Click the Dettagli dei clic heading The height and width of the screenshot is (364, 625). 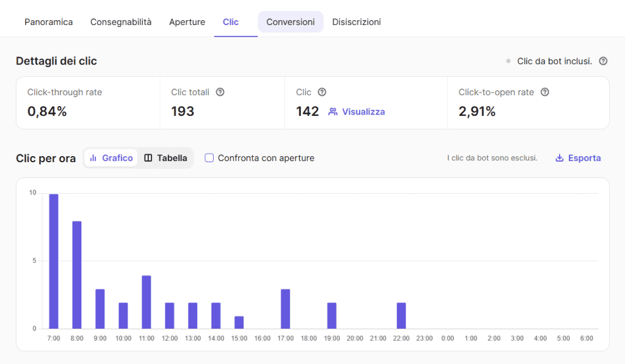56,61
